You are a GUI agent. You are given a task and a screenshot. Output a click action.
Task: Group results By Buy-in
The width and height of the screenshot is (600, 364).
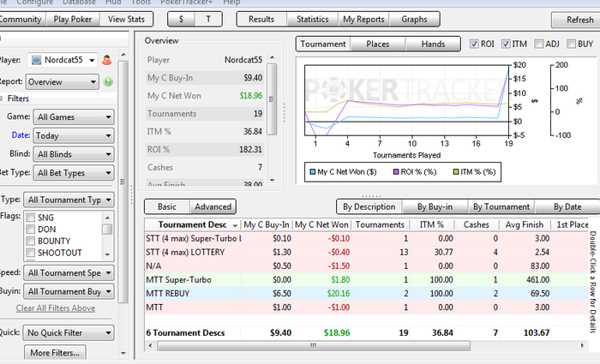pyautogui.click(x=435, y=207)
